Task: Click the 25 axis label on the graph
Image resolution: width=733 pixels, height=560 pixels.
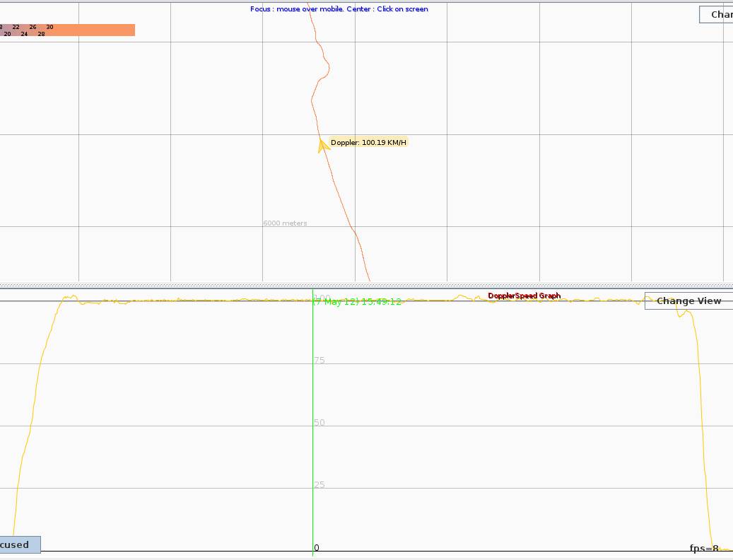Action: click(x=319, y=485)
